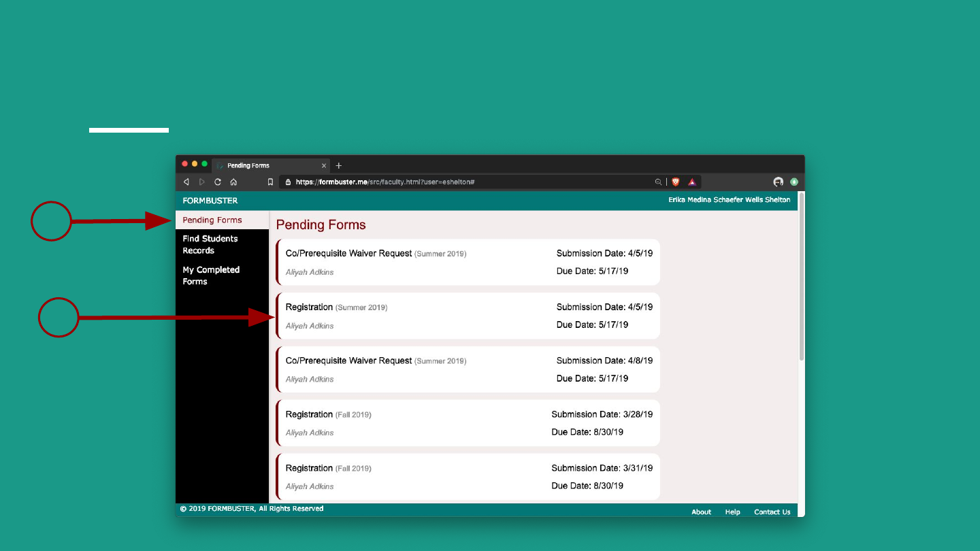Bookmark this page using bookmark icon
980x551 pixels.
[x=270, y=182]
